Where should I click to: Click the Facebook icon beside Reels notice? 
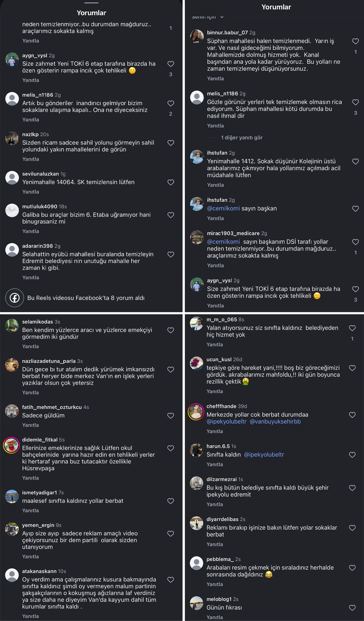[x=15, y=298]
